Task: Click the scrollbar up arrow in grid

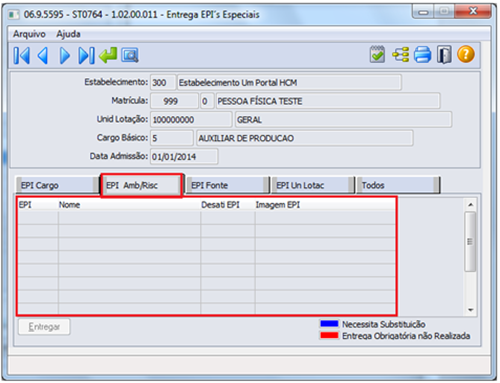Action: [470, 205]
